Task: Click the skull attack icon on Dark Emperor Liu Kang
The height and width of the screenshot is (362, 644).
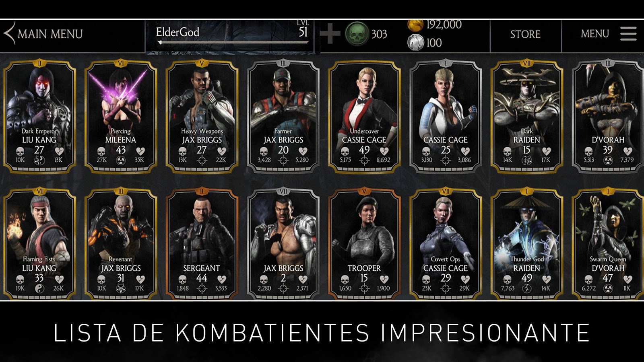Action: tap(20, 151)
